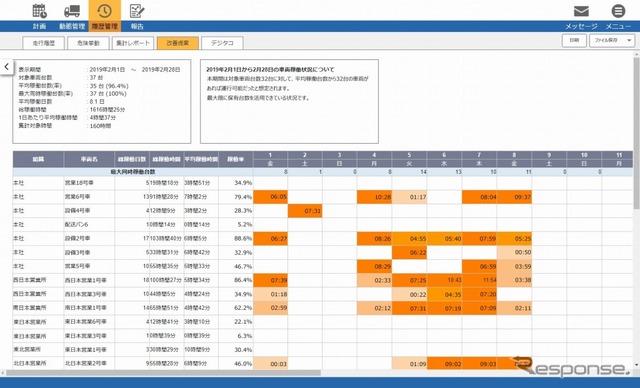Select the 06:05 cell for 営業6号車
This screenshot has width=640, height=388.
coord(270,197)
